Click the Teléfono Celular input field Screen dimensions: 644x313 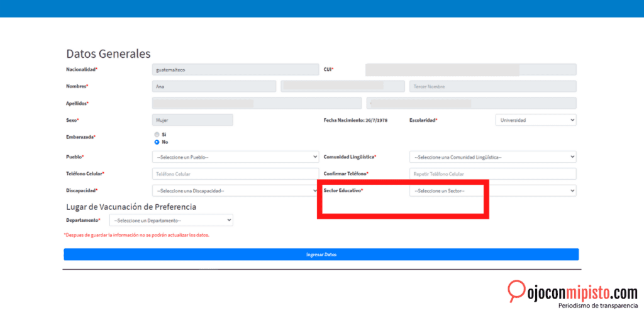click(x=235, y=173)
